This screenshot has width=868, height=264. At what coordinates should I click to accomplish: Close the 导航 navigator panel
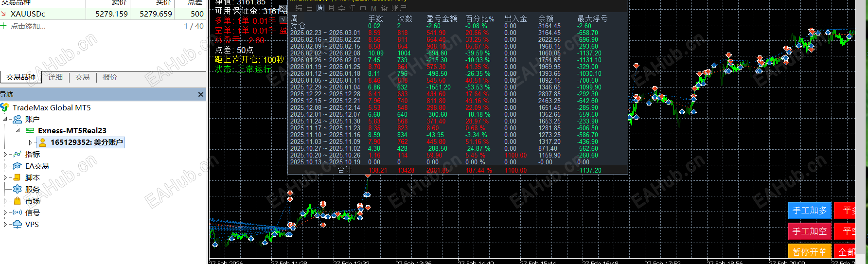pos(201,94)
